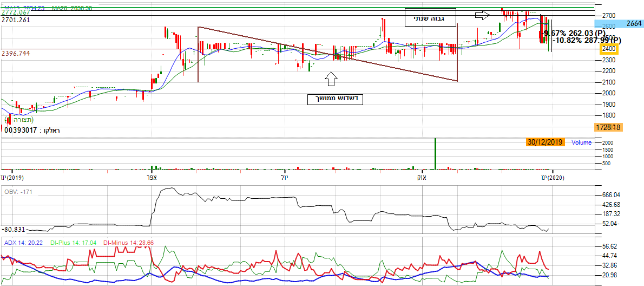The image size is (644, 286).
Task: Click the orange 1728.18 price label
Action: pos(609,127)
